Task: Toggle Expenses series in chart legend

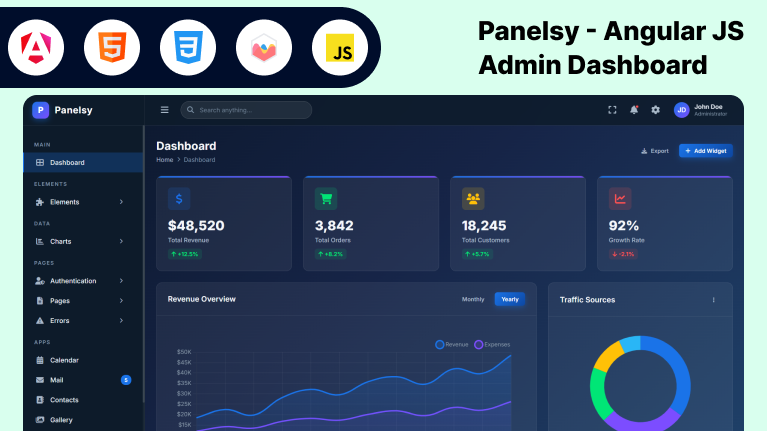Action: 492,344
